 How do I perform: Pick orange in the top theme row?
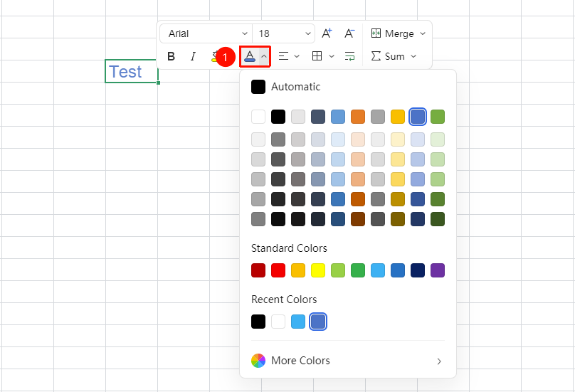(x=358, y=117)
